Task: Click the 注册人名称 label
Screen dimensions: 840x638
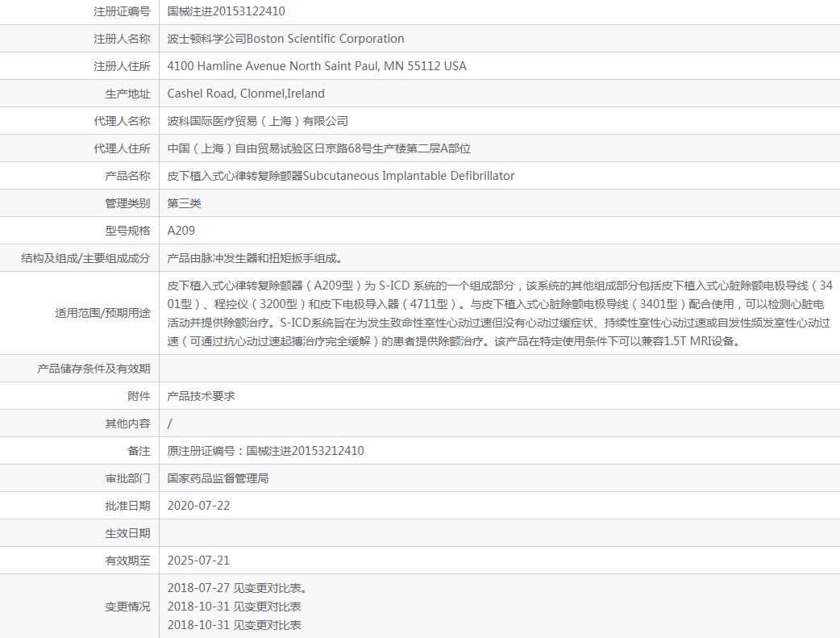Action: (123, 39)
